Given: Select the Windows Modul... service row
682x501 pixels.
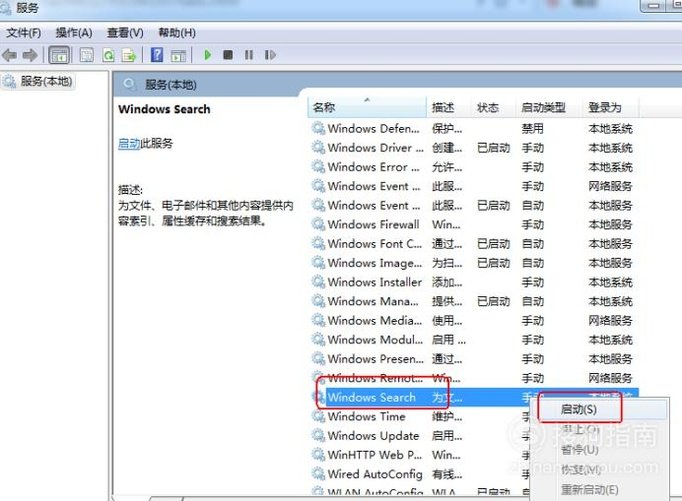Looking at the screenshot, I should pos(474,340).
